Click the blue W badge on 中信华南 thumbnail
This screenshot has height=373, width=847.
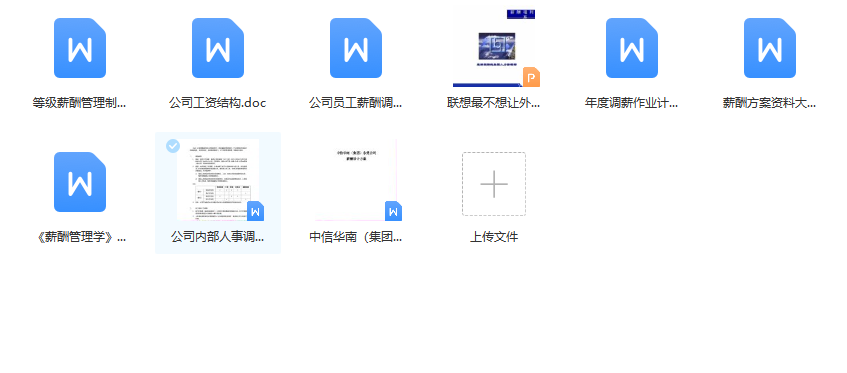[393, 211]
